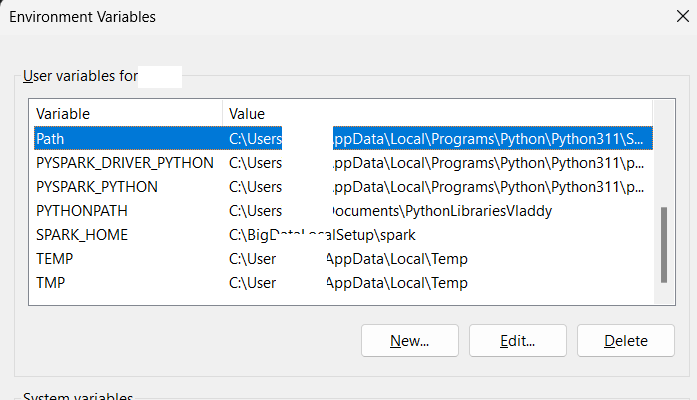This screenshot has width=697, height=400.
Task: Click the SPARK_HOME value C:\BigData...spark
Action: 322,235
